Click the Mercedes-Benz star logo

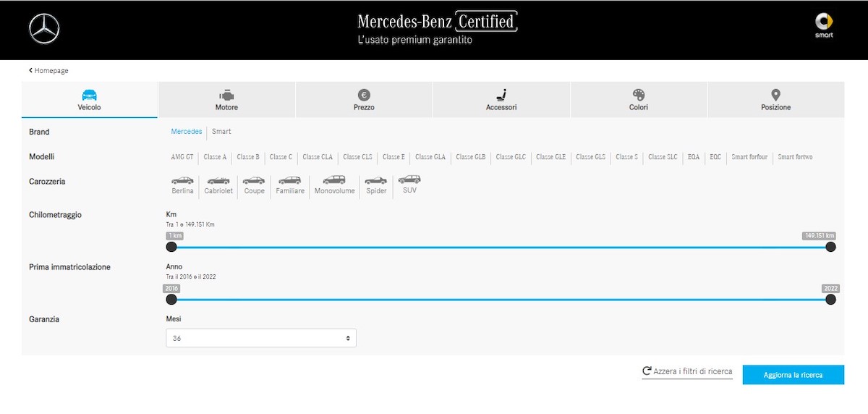pyautogui.click(x=44, y=29)
